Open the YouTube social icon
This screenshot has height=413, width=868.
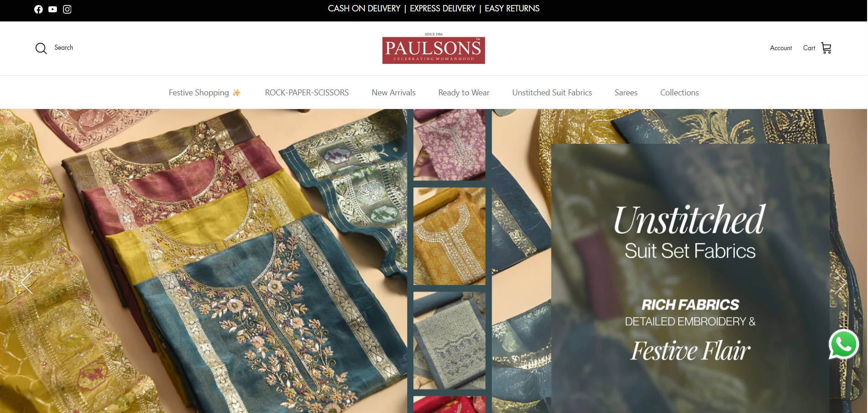pyautogui.click(x=52, y=9)
